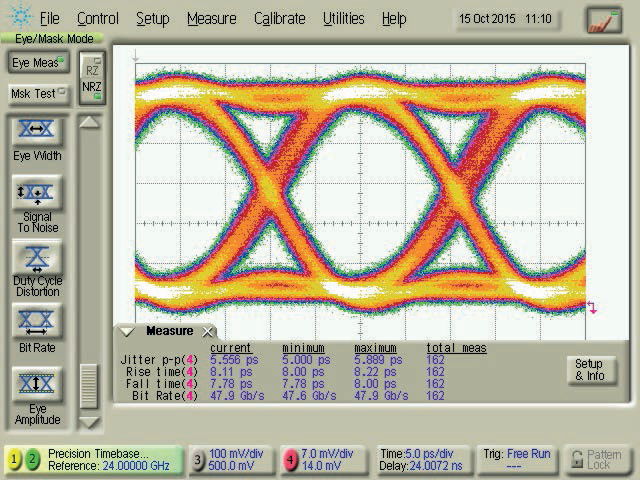Collapse the Measure results panel triangle

point(127,331)
